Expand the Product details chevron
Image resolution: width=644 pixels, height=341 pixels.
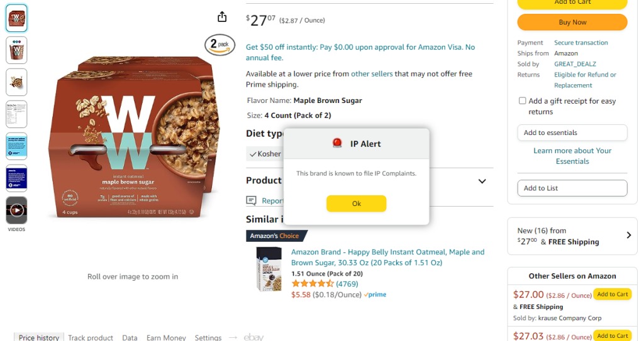[482, 181]
